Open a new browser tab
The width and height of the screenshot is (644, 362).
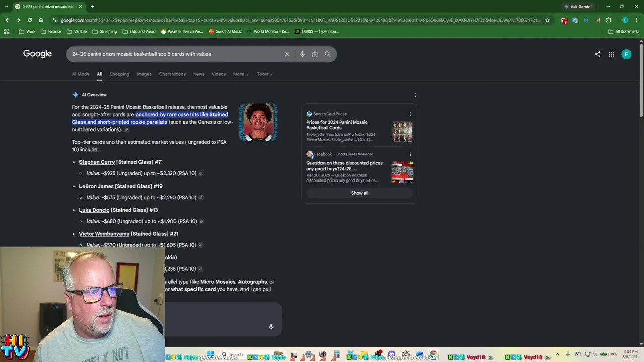(92, 7)
